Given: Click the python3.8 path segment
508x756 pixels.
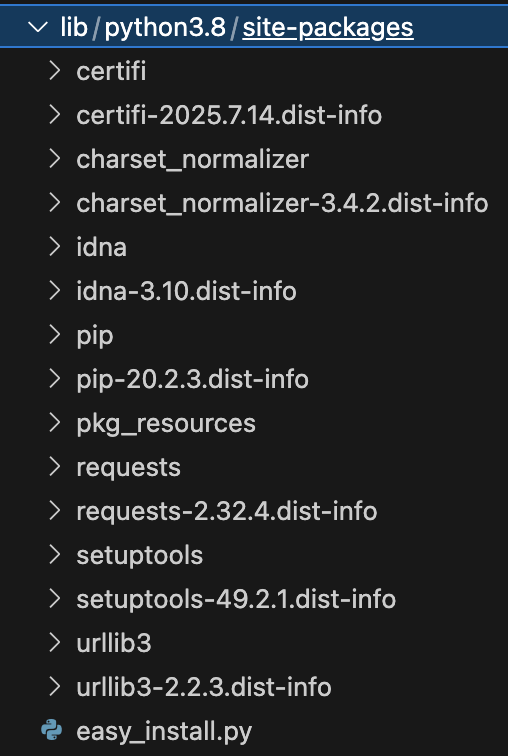Looking at the screenshot, I should pyautogui.click(x=165, y=28).
